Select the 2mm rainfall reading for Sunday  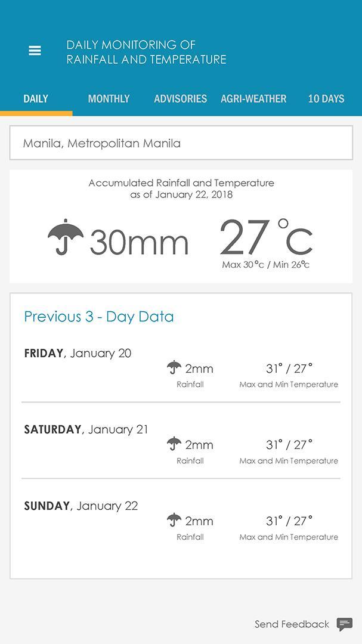pos(200,521)
